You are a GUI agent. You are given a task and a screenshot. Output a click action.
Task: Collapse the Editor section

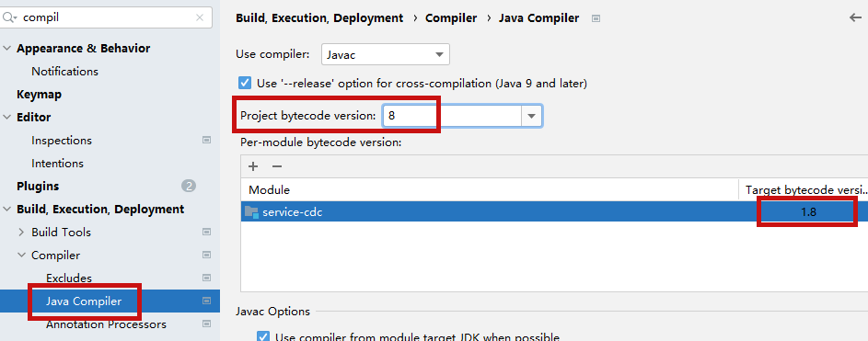coord(6,117)
